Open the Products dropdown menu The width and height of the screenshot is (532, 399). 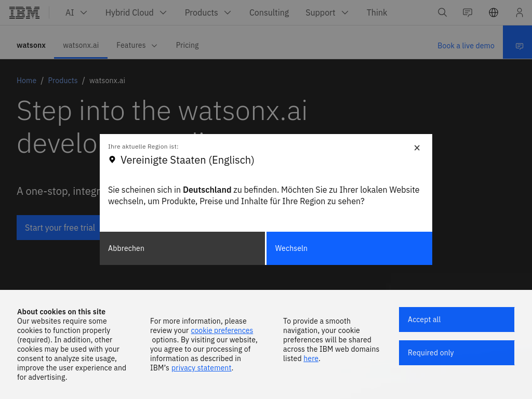point(208,12)
